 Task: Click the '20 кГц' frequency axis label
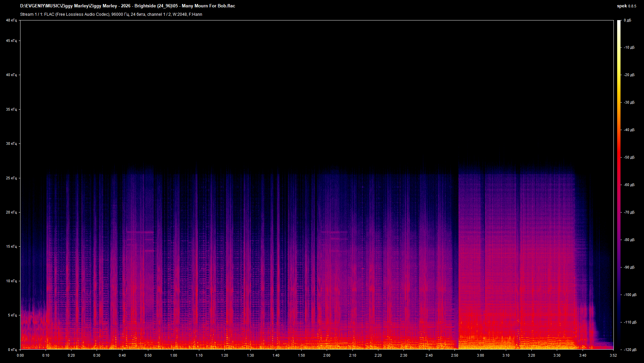click(11, 213)
